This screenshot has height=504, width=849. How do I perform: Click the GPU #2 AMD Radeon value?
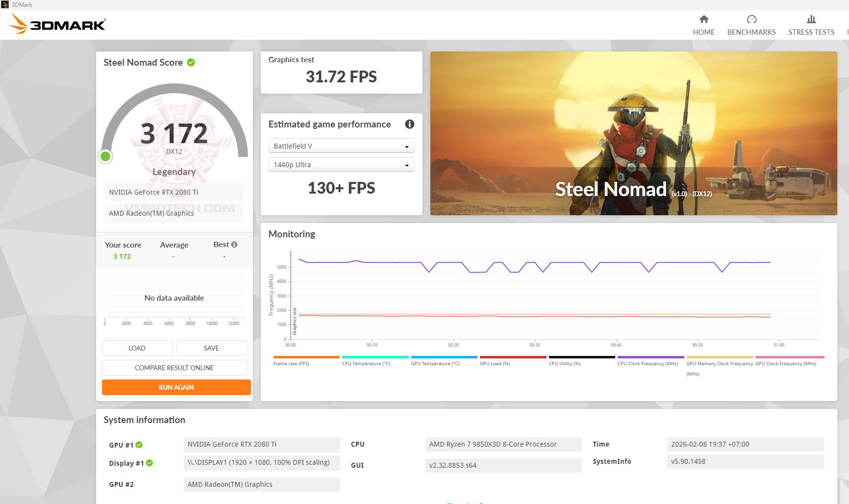click(262, 484)
